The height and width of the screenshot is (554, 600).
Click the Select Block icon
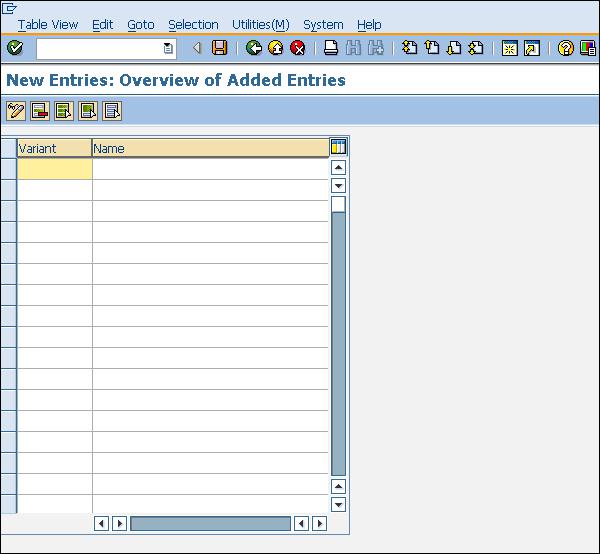[88, 111]
